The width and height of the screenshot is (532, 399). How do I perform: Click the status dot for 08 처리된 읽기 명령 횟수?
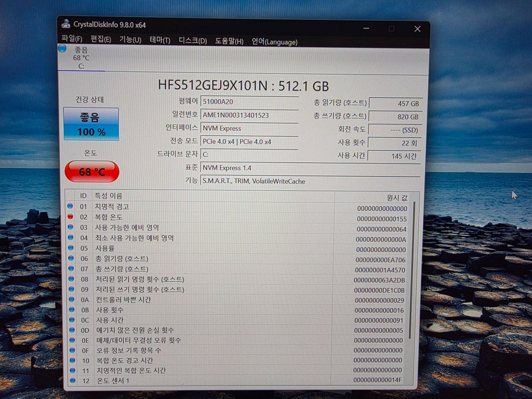pos(71,279)
